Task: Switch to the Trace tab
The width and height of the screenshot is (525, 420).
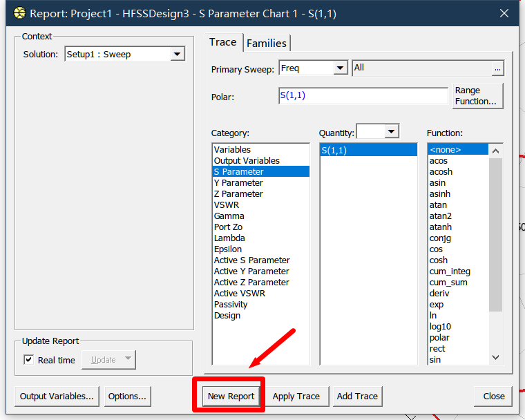Action: point(222,42)
